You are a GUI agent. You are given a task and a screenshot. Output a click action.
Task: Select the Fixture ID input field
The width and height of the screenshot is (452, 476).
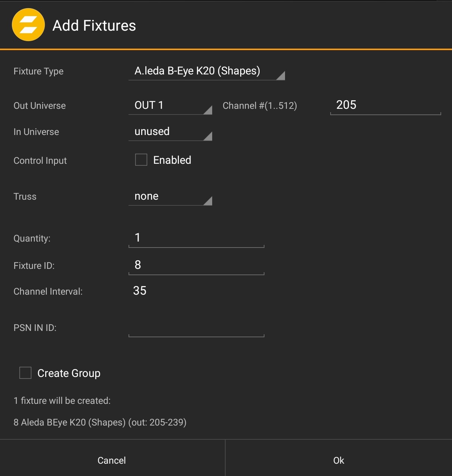(196, 265)
